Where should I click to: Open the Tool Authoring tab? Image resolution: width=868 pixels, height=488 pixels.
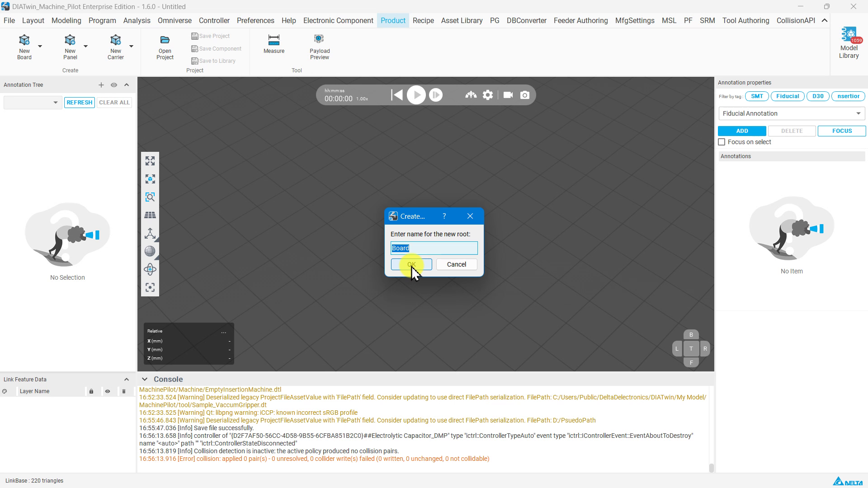tap(745, 21)
